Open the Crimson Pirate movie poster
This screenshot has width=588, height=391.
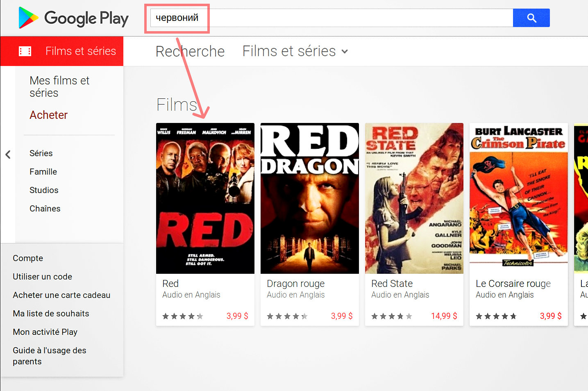click(x=519, y=198)
